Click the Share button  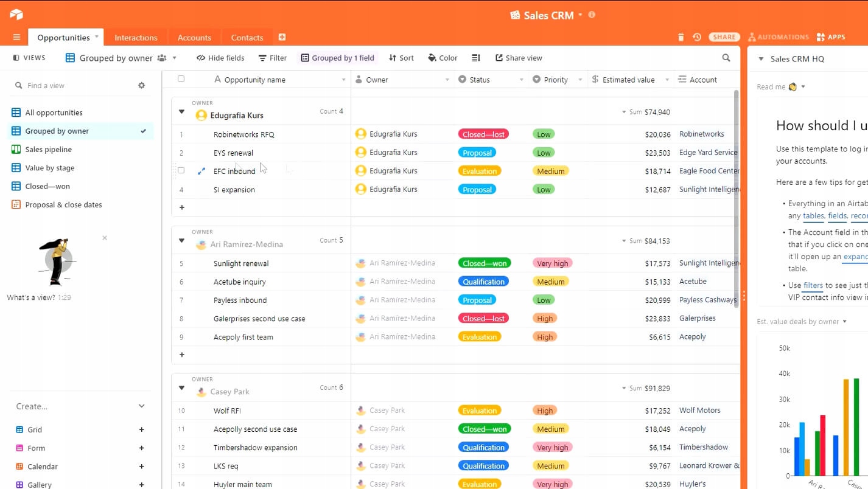pyautogui.click(x=724, y=37)
